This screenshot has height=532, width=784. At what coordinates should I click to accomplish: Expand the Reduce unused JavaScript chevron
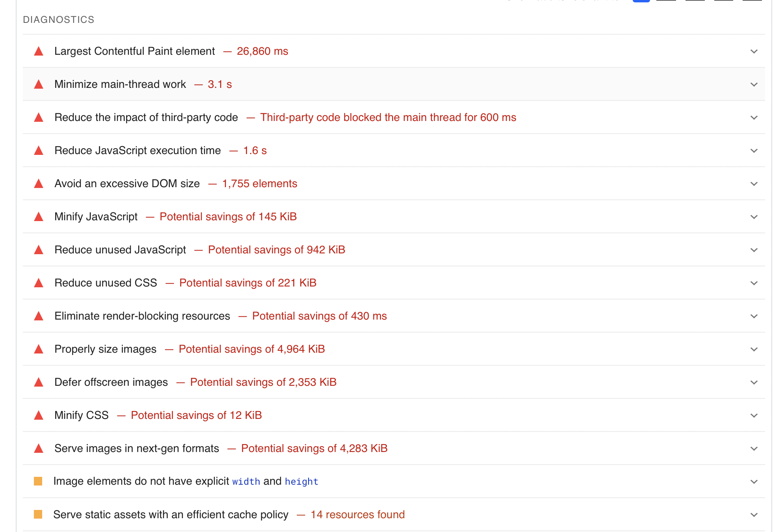[x=754, y=250]
